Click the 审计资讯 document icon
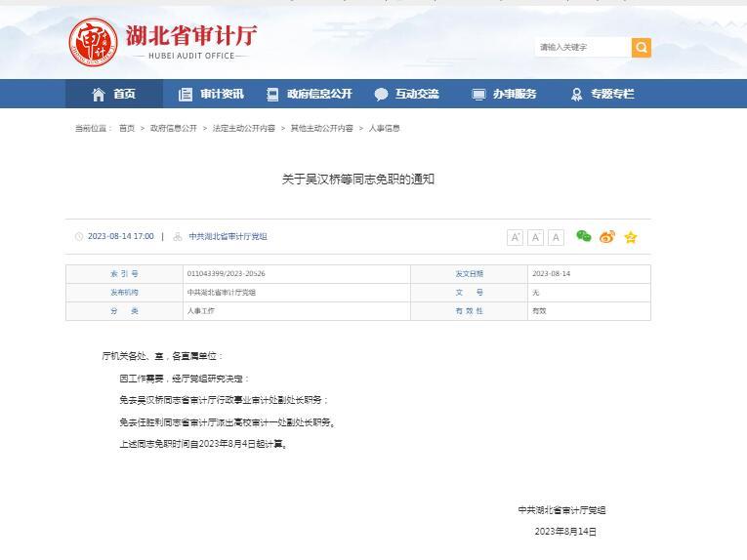747x560 pixels. pyautogui.click(x=186, y=95)
